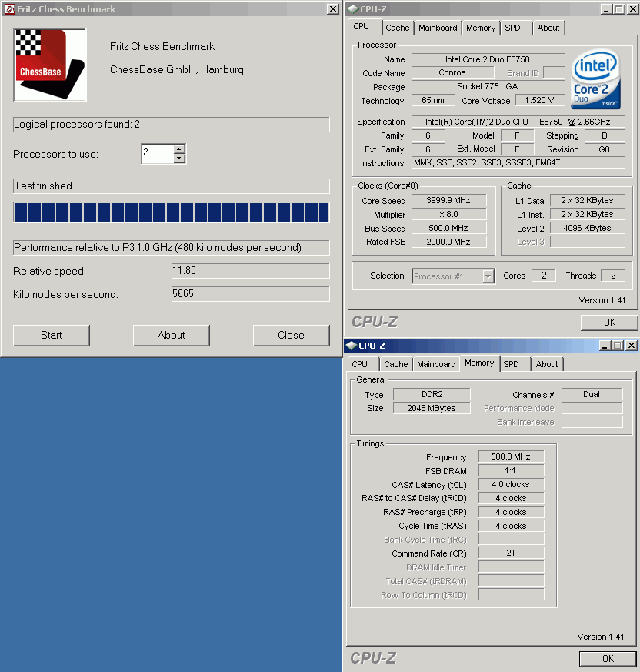Click the memory Type value DDR2
The image size is (640, 672).
pos(432,394)
